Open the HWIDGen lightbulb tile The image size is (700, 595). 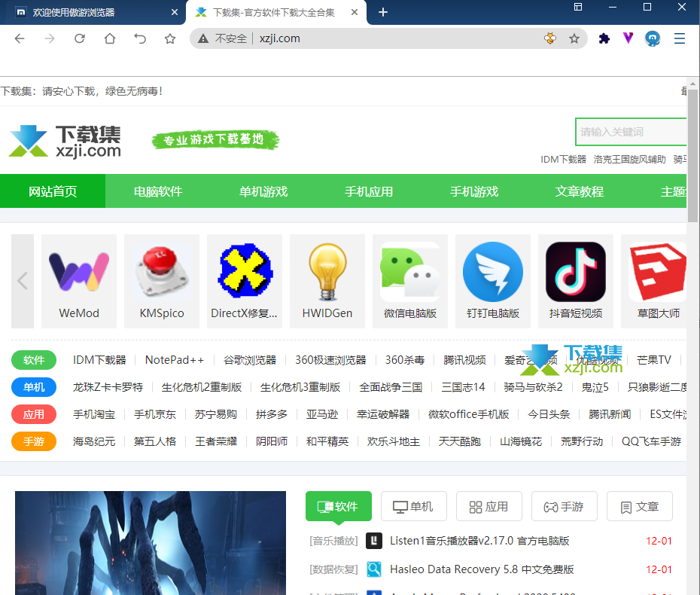327,282
